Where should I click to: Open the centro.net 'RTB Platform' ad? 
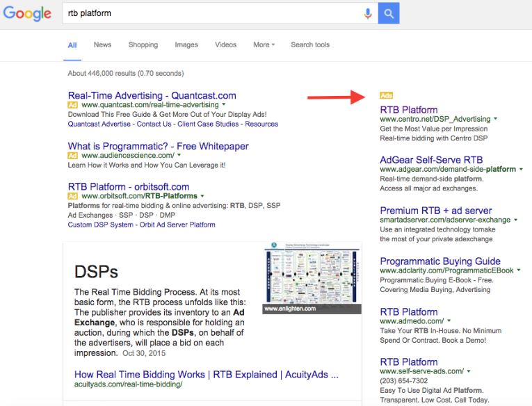pos(409,110)
